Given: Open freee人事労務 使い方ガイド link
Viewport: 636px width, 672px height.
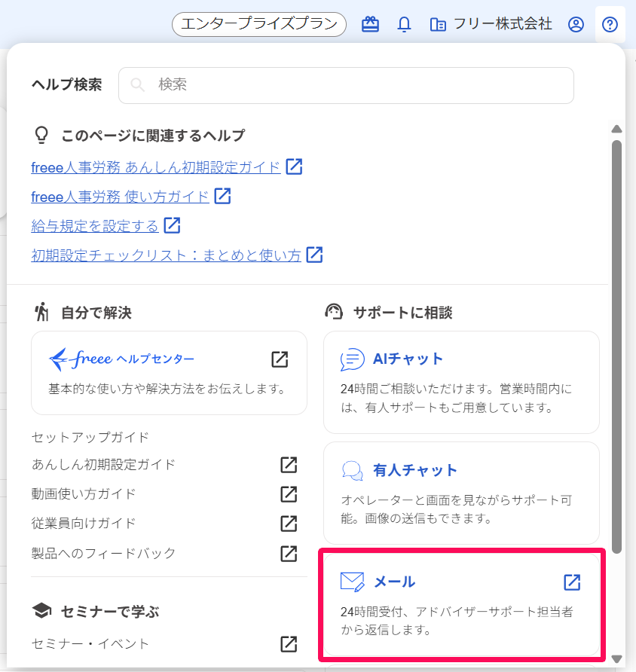Looking at the screenshot, I should pyautogui.click(x=120, y=197).
